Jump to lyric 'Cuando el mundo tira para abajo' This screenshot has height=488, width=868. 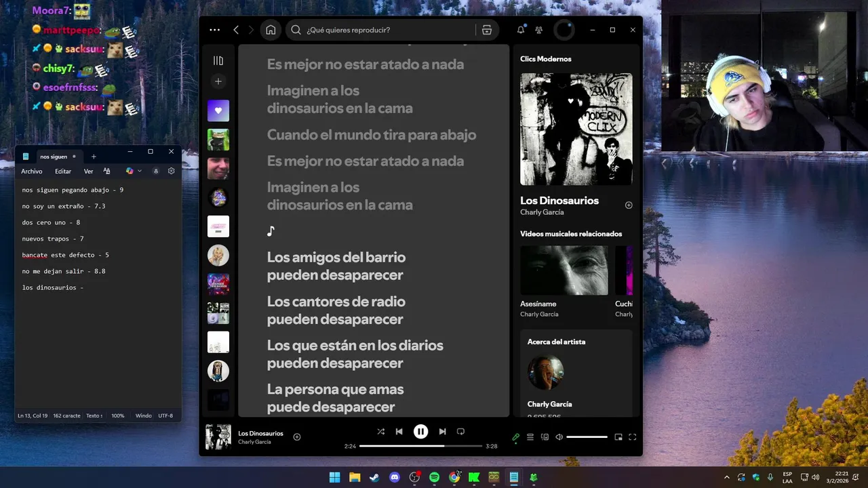tap(372, 135)
